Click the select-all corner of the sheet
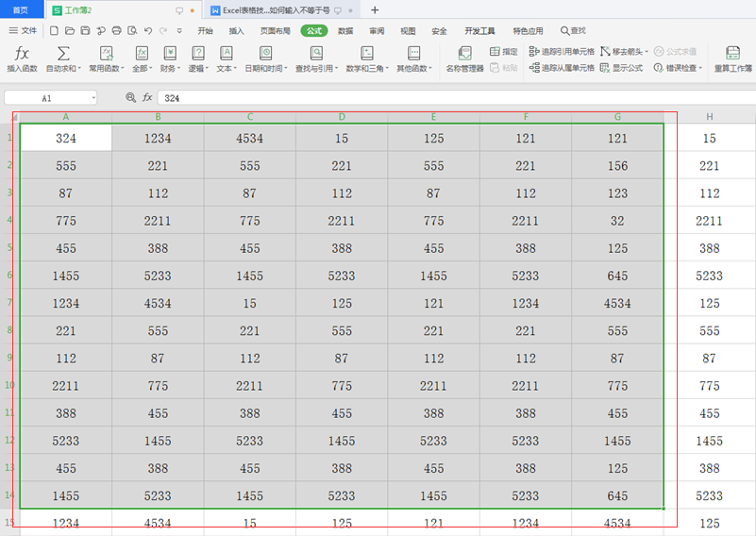The width and height of the screenshot is (756, 536). pyautogui.click(x=15, y=117)
